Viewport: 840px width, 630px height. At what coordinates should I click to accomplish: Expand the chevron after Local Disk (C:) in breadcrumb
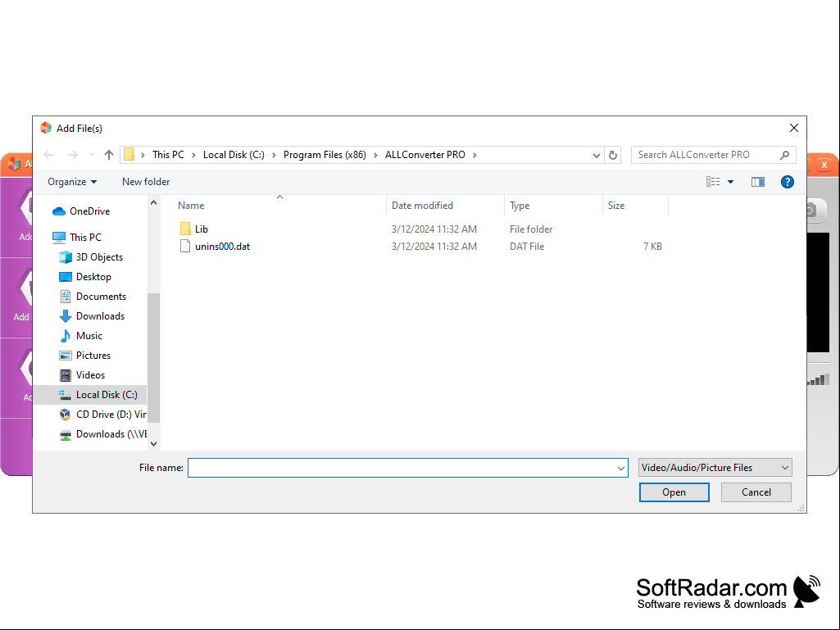[x=274, y=155]
